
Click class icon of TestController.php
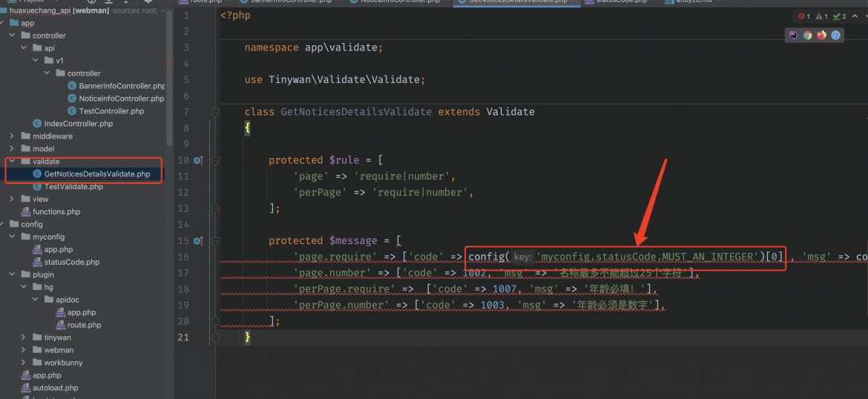tap(71, 111)
